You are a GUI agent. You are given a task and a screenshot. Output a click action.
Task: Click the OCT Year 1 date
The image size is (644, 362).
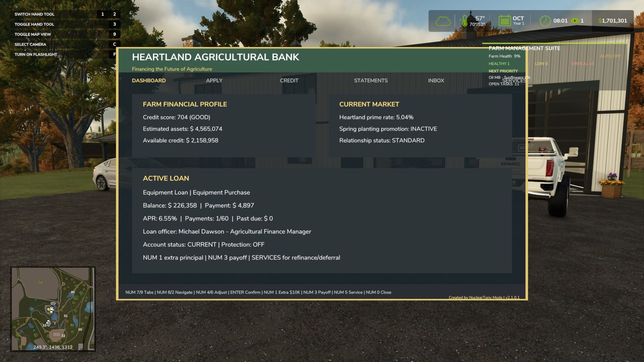point(518,20)
